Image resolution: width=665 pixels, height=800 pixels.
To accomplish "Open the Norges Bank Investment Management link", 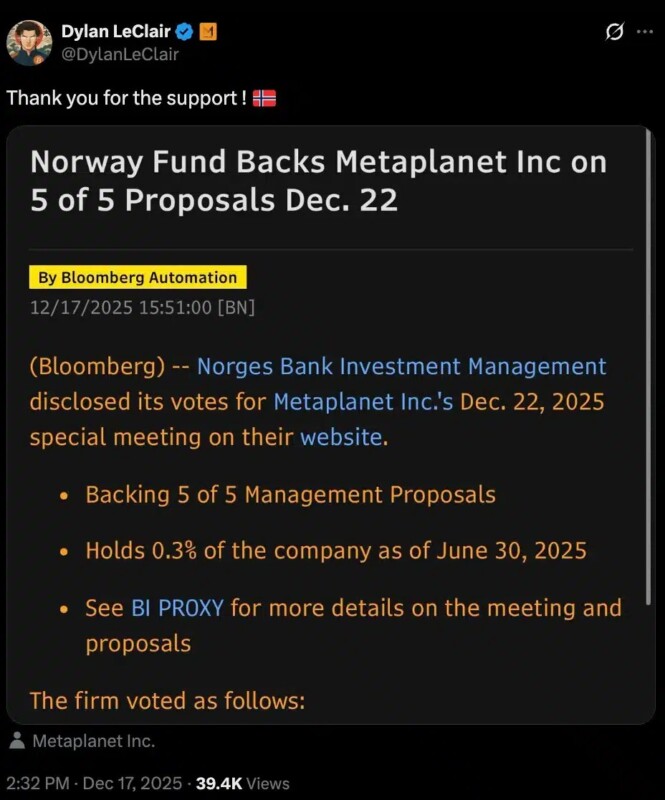I will 401,366.
